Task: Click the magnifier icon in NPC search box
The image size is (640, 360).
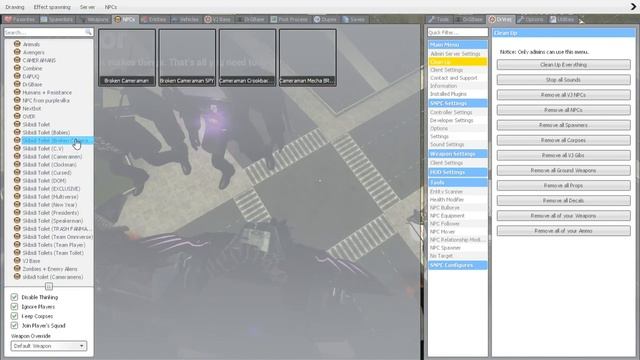Action: pos(88,32)
